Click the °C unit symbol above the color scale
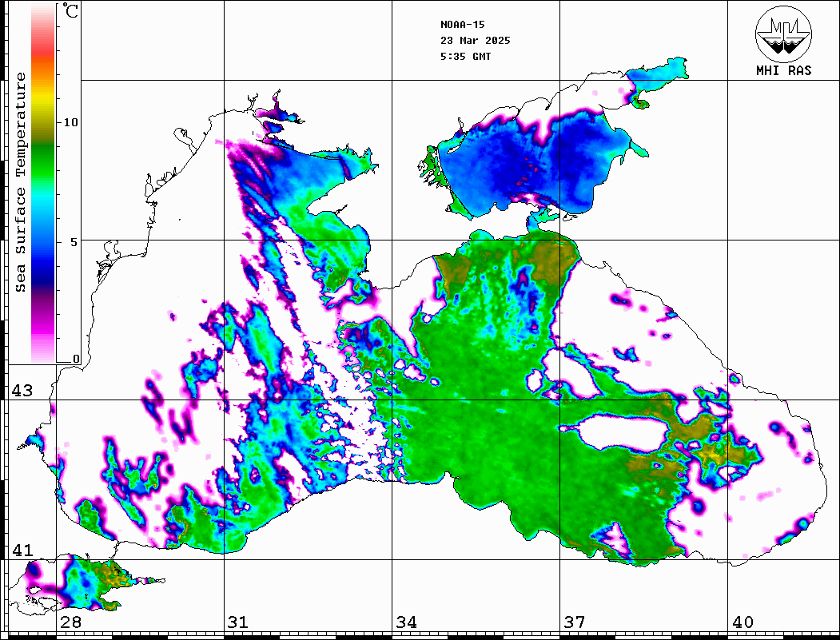Screen dimensions: 840x640 coord(71,13)
